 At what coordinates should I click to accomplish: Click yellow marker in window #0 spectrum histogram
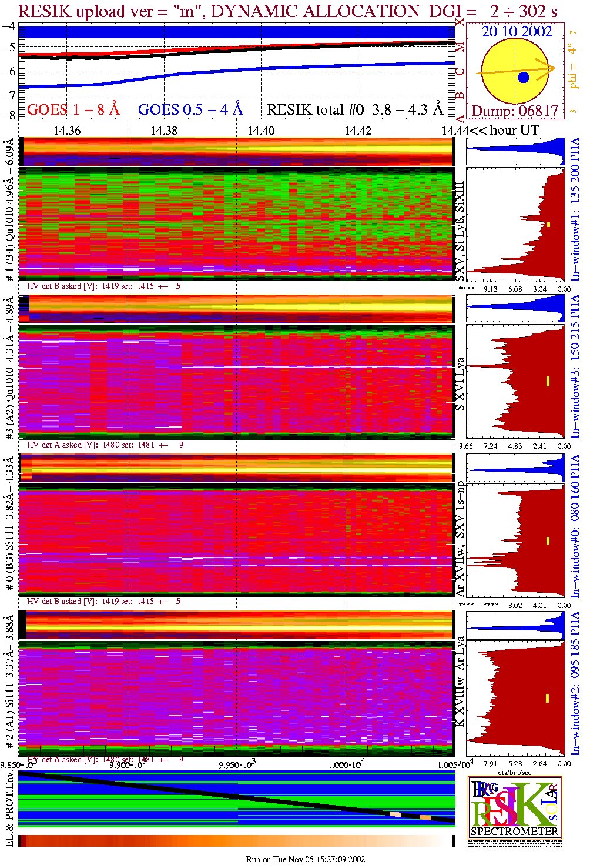click(548, 540)
